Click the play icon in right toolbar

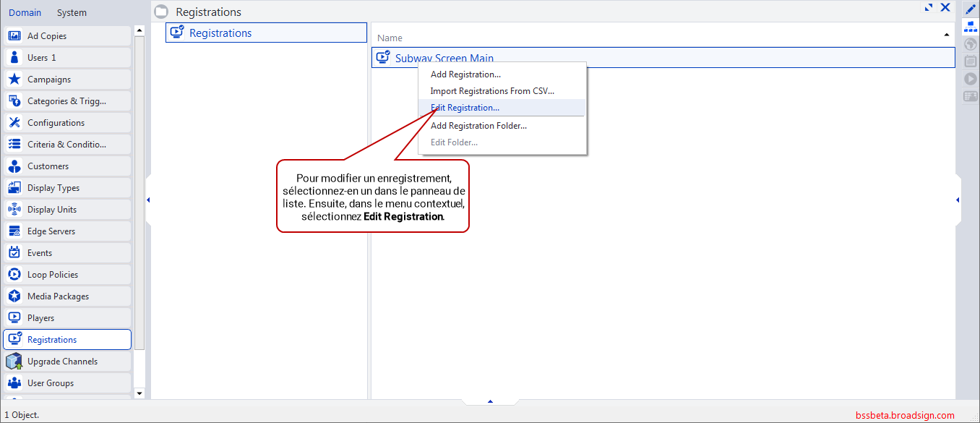(x=970, y=79)
